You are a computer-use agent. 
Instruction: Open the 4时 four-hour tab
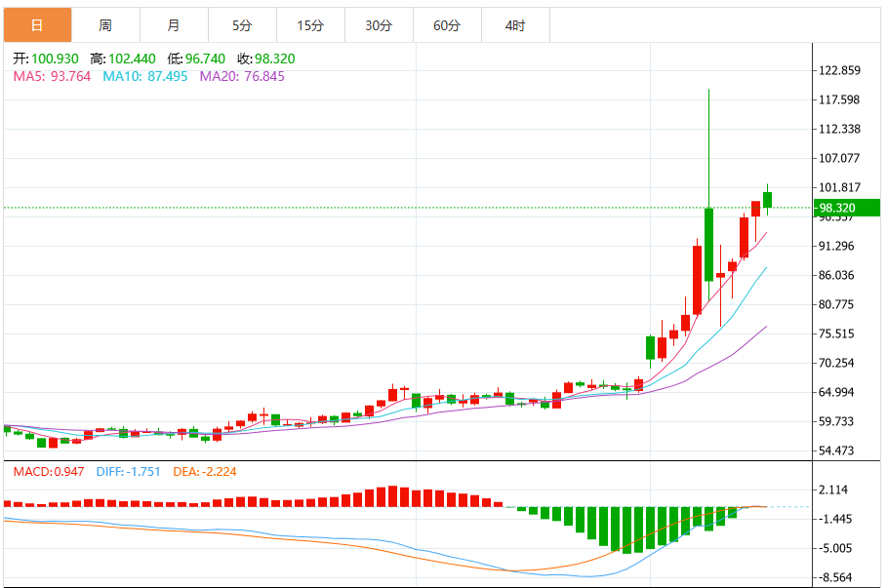point(515,25)
